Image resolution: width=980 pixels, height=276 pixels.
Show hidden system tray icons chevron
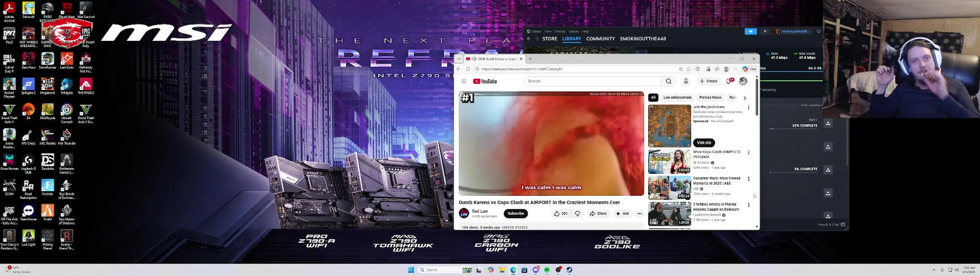(934, 270)
